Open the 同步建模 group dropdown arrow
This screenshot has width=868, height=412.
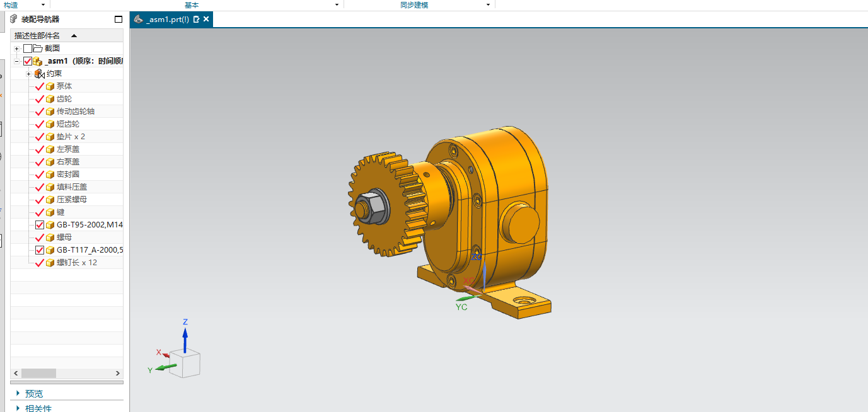point(488,4)
